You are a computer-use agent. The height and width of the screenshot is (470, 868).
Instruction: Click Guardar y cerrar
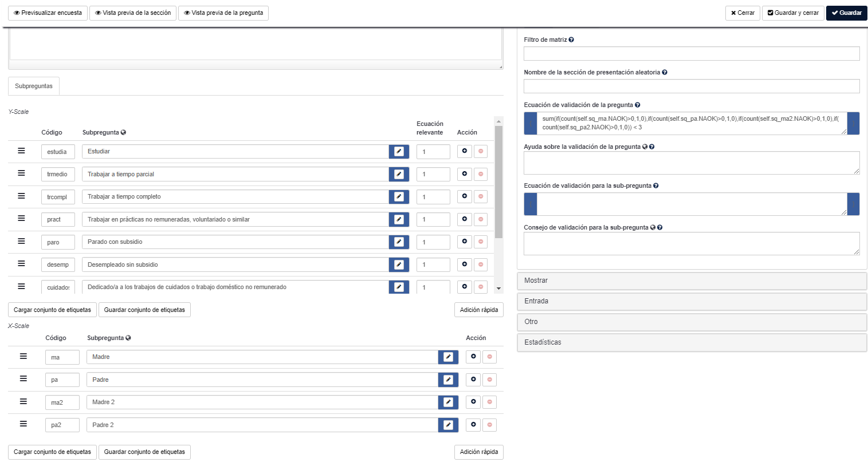pos(793,13)
